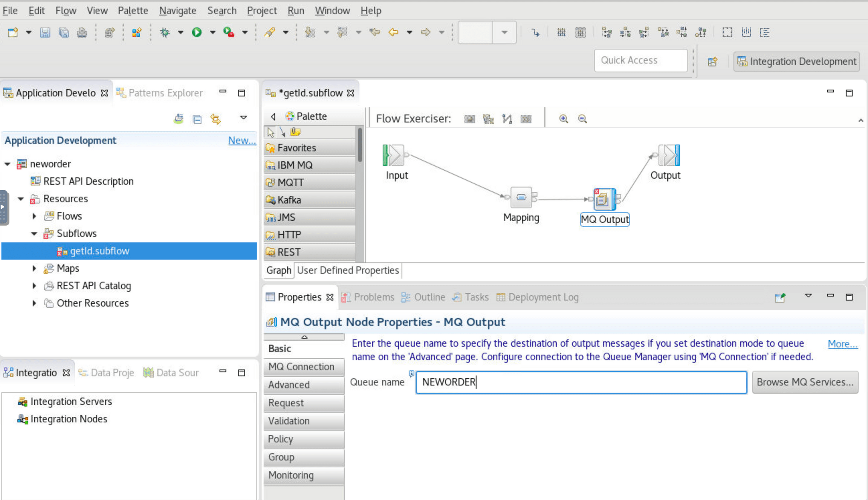Viewport: 868px width, 500px height.
Task: Click the Zoom In magnifier in the flow editor
Action: click(564, 119)
